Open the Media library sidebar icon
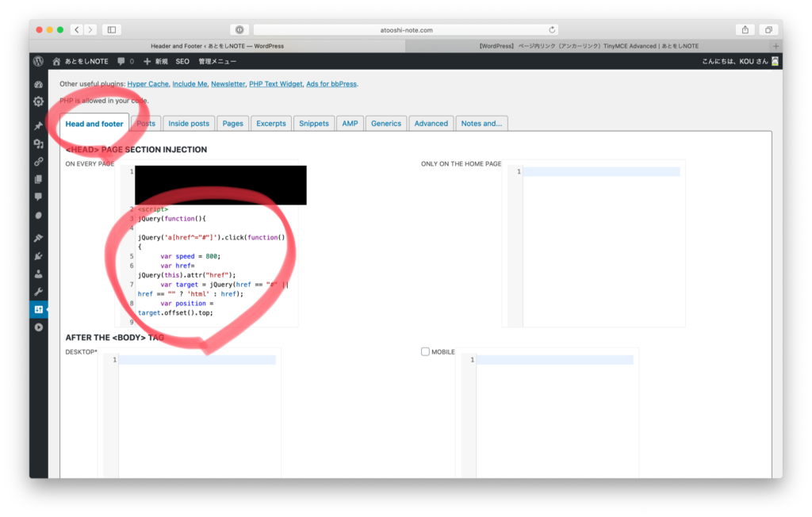This screenshot has width=812, height=517. [38, 144]
